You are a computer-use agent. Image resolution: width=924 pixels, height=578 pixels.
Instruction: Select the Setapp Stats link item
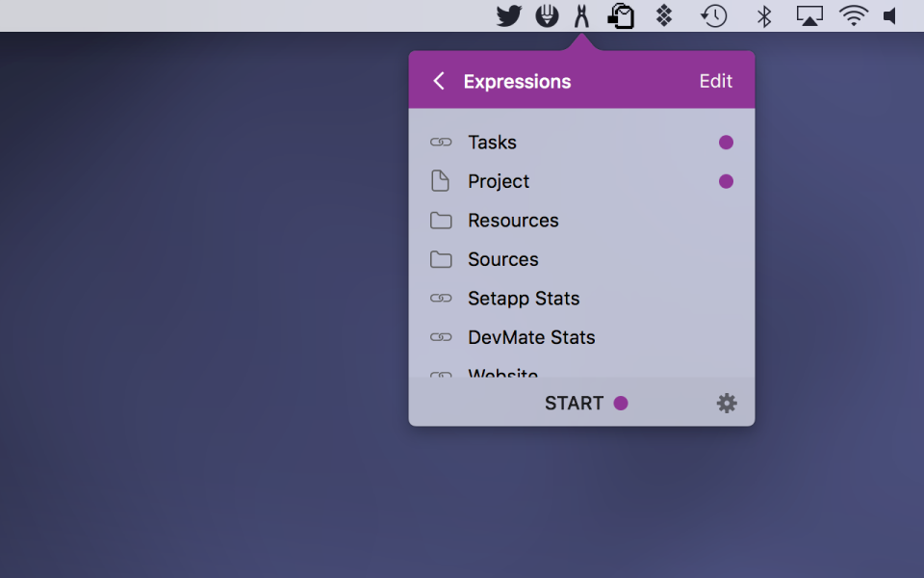click(x=524, y=299)
